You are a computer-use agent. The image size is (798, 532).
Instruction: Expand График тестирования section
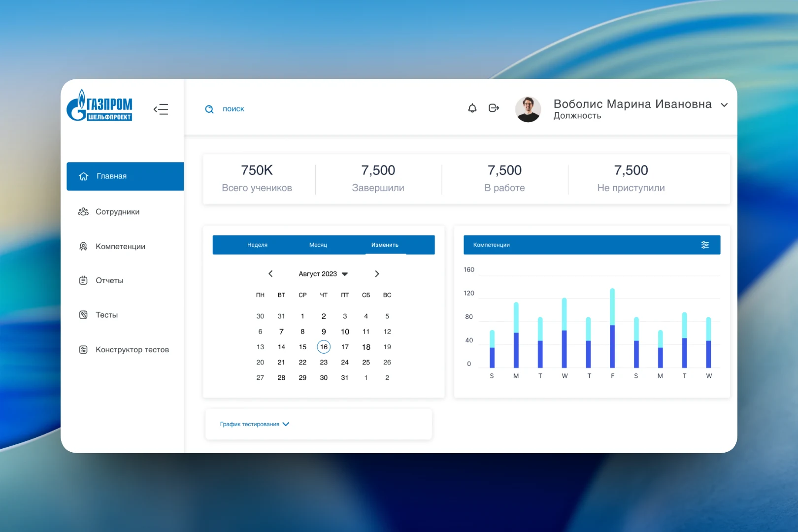[x=254, y=424]
